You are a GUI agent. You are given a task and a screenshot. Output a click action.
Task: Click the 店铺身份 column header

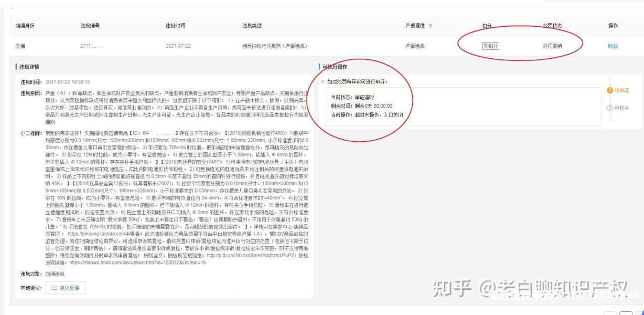[25, 26]
